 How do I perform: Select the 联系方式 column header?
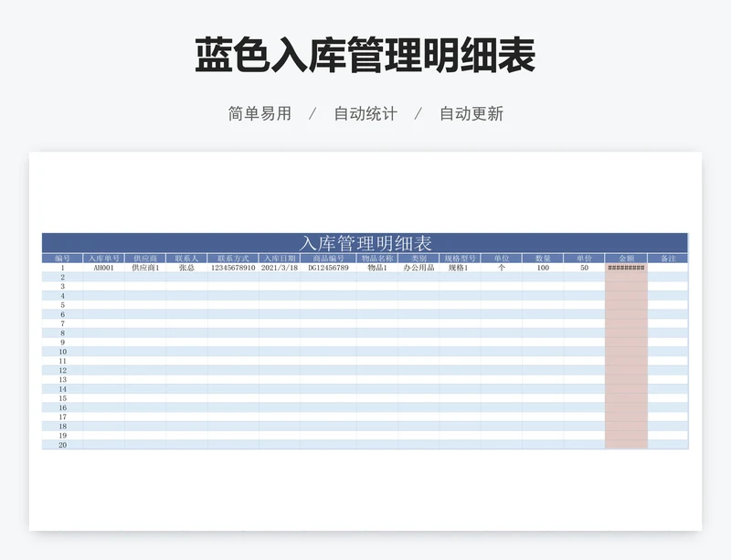click(x=233, y=259)
